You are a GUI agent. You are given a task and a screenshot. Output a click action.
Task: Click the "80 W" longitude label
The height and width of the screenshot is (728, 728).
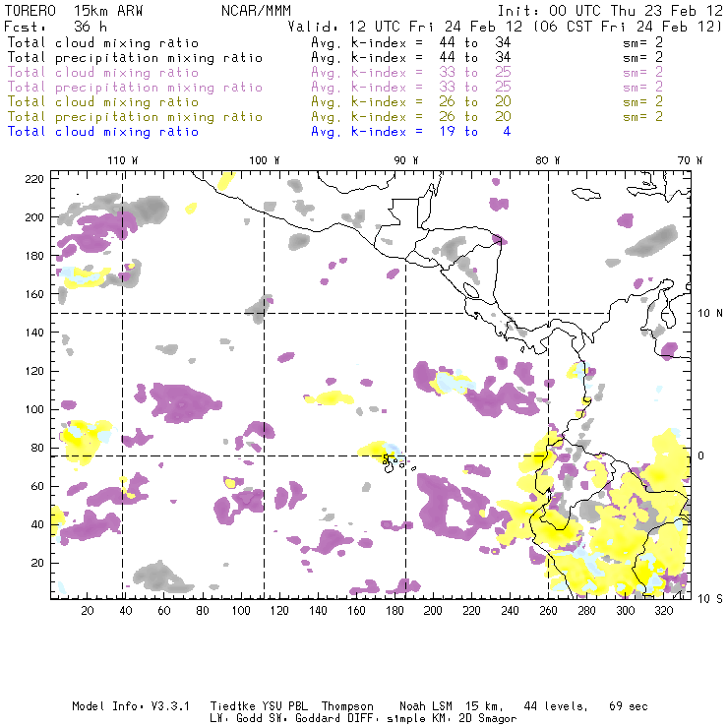click(x=548, y=160)
